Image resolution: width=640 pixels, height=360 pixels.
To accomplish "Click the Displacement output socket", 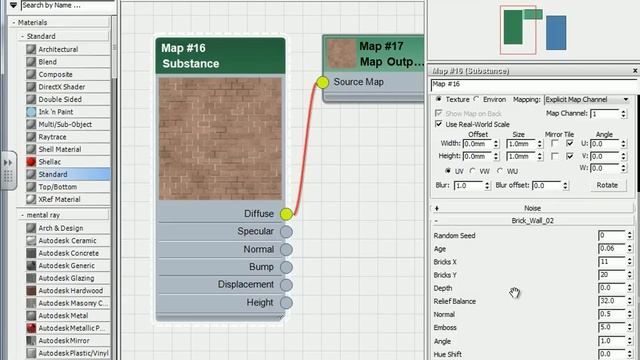I will click(287, 285).
